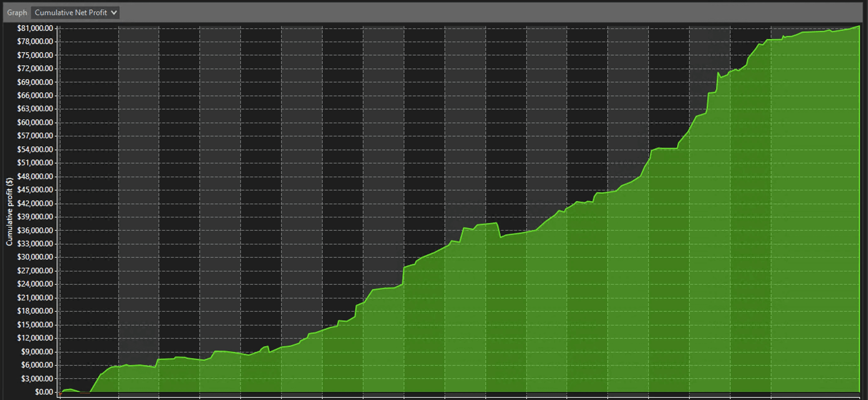Click the $12,000.00 y-axis label
This screenshot has width=868, height=400.
click(x=35, y=338)
